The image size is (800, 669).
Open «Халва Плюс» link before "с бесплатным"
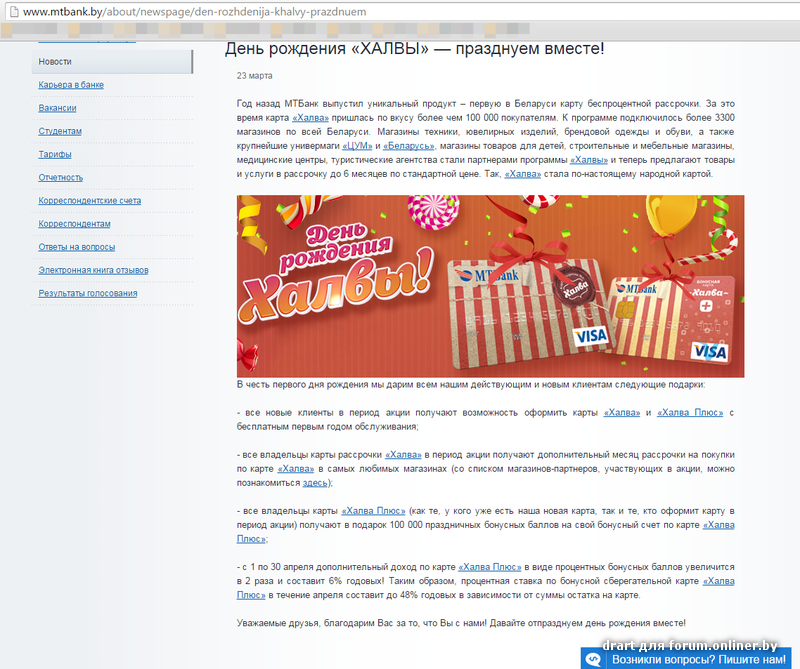coord(690,413)
